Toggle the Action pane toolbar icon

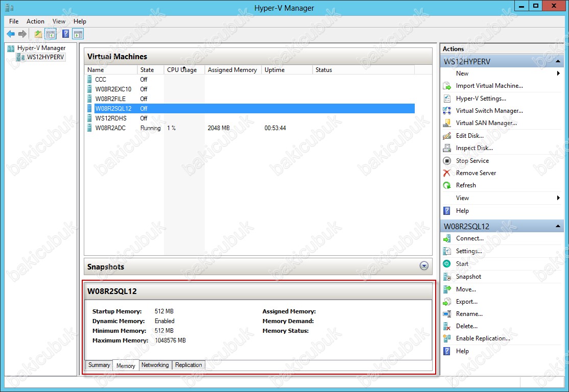tap(78, 34)
